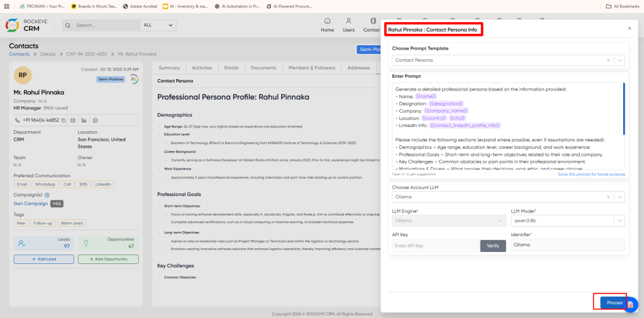Open the contact's WhatsApp icon
This screenshot has height=318, width=644.
pyautogui.click(x=96, y=120)
